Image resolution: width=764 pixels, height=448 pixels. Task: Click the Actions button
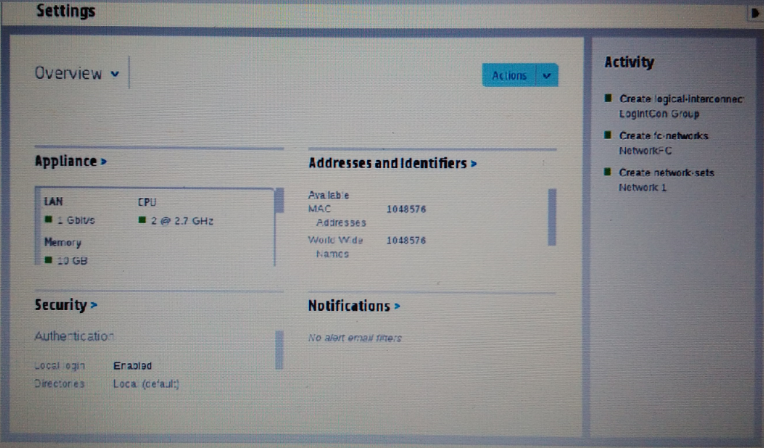point(509,76)
